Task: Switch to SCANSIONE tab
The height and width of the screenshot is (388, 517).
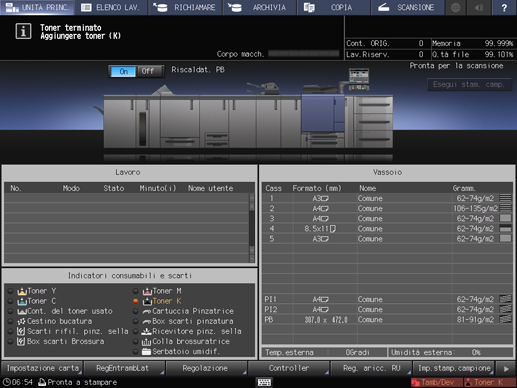Action: (408, 7)
